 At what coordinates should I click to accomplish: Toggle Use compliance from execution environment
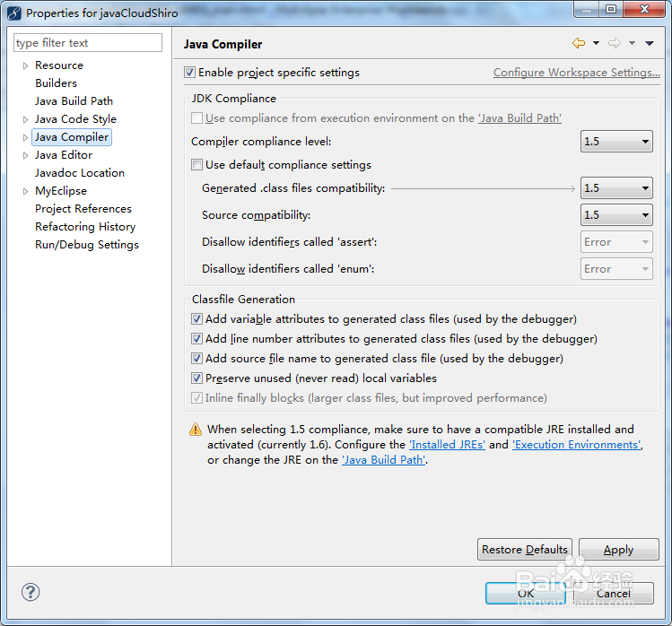pyautogui.click(x=196, y=117)
